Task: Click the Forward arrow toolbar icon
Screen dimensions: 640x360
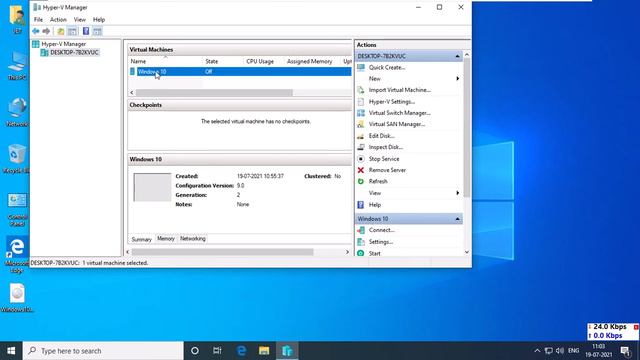Action: click(46, 31)
